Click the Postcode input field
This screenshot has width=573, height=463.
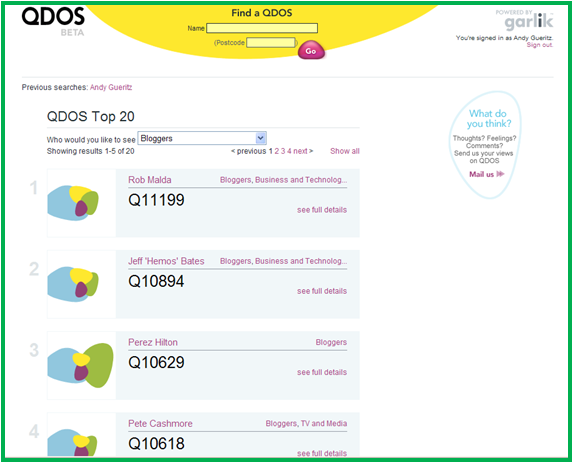[271, 42]
